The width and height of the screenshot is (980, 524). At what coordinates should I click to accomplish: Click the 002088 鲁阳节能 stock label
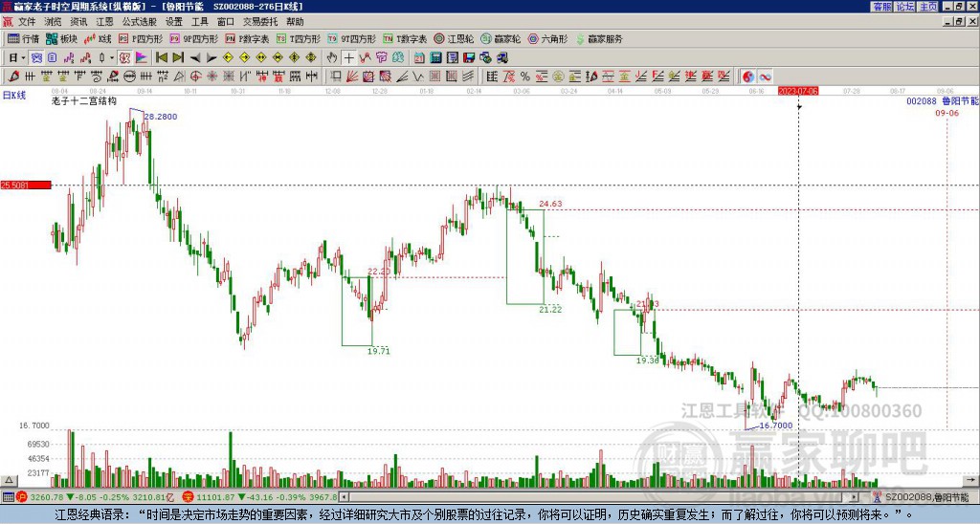pyautogui.click(x=943, y=101)
